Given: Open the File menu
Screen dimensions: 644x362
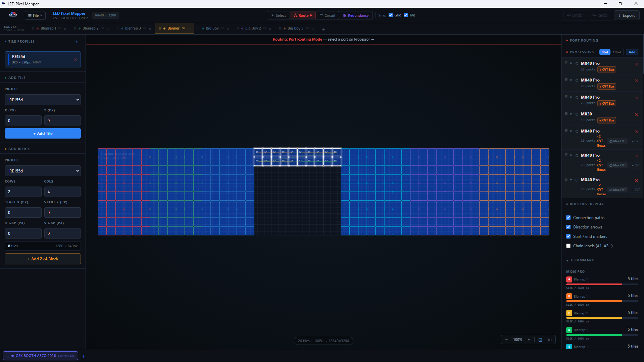Looking at the screenshot, I should (x=35, y=15).
